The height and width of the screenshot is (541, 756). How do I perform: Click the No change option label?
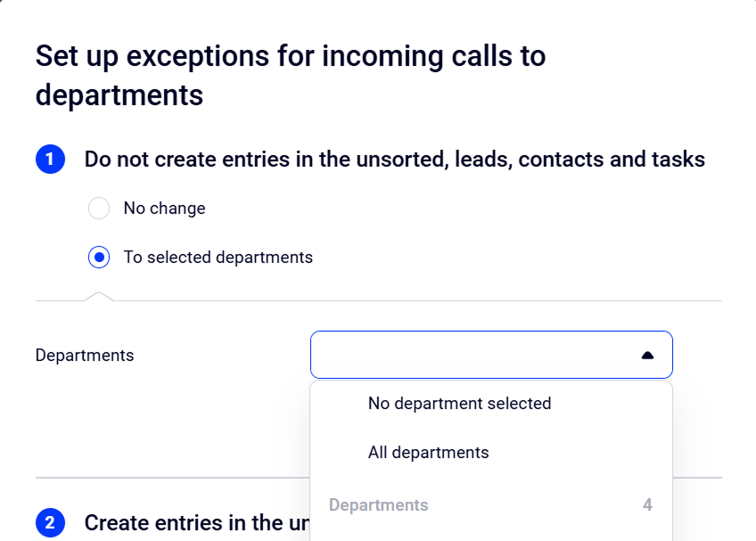pyautogui.click(x=164, y=209)
